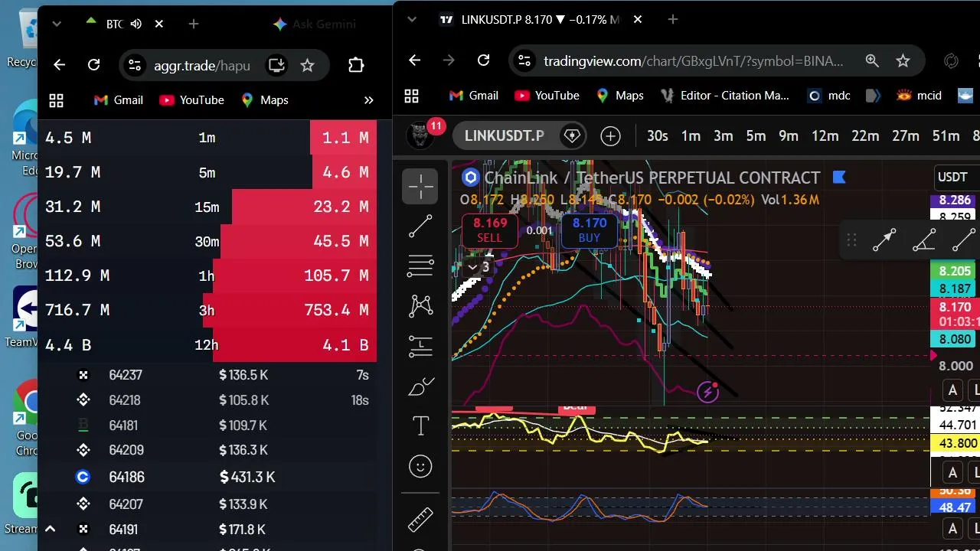The width and height of the screenshot is (980, 551).
Task: Click the drag handle of floating drawing toolbar
Action: click(851, 240)
